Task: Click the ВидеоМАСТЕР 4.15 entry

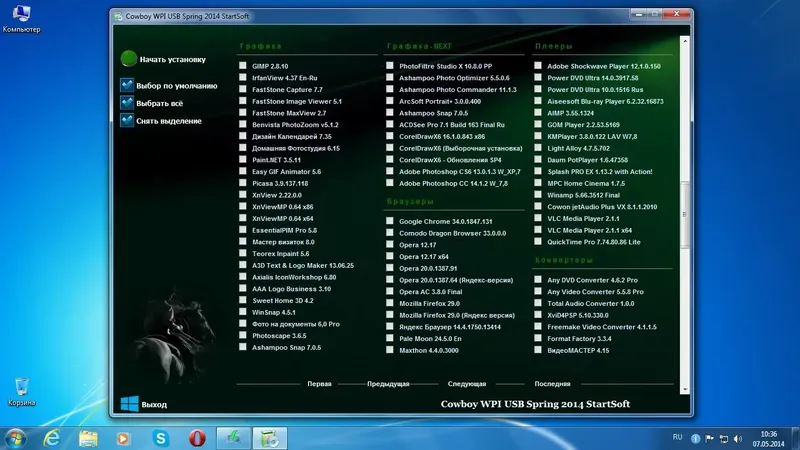Action: tap(578, 351)
